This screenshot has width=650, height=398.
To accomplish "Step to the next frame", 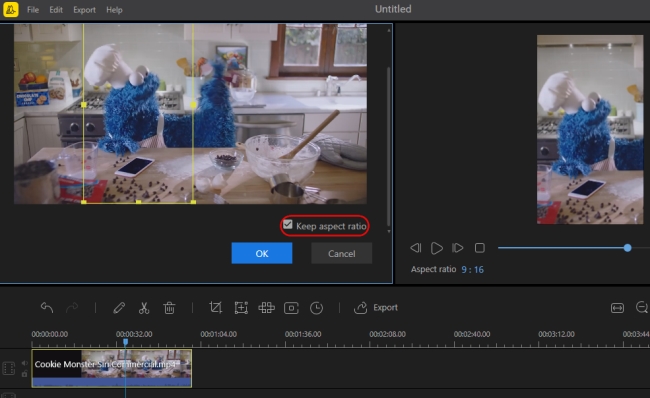I will click(x=458, y=248).
